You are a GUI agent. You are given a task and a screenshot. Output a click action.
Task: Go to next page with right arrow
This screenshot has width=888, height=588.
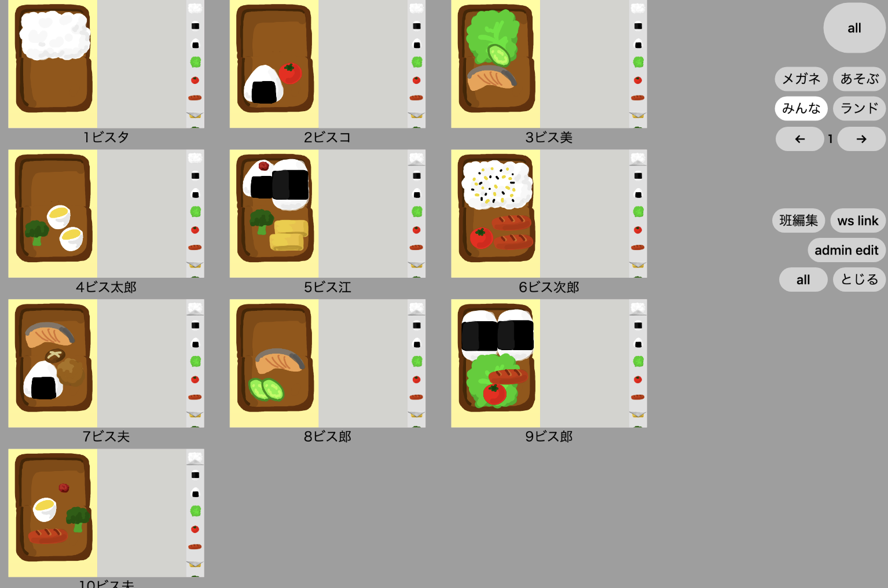(x=861, y=139)
